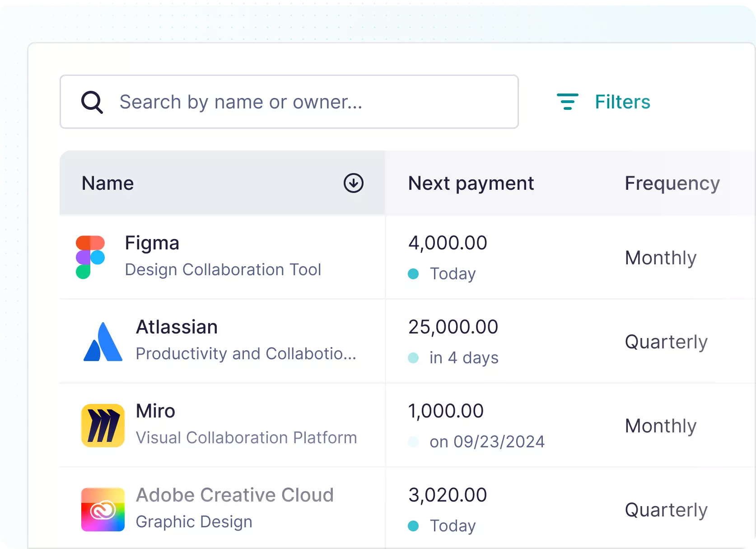Toggle Atlassian's 'in 4 days' status dot
The height and width of the screenshot is (549, 756).
pyautogui.click(x=413, y=358)
